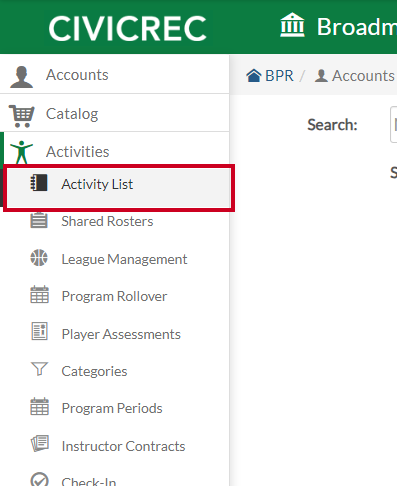Open Instructor Contracts

pyautogui.click(x=123, y=446)
